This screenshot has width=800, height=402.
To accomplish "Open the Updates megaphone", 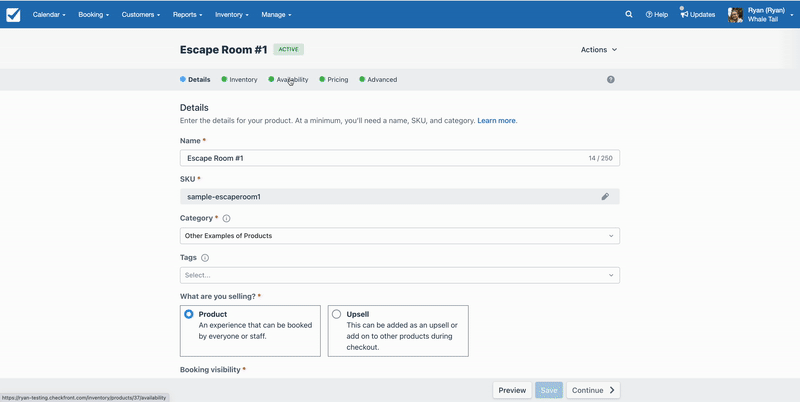I will point(697,15).
